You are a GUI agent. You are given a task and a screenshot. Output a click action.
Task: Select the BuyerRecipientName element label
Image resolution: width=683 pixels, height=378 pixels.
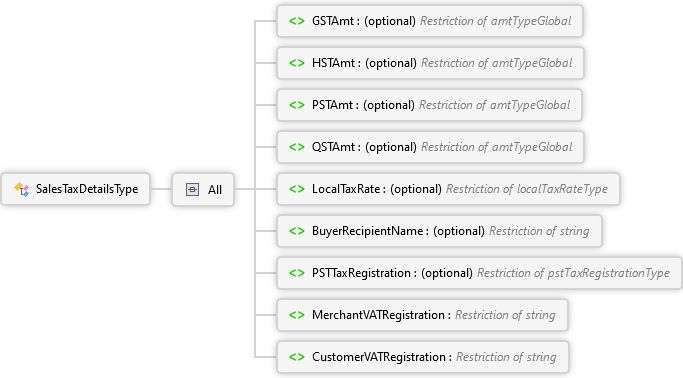click(x=368, y=231)
